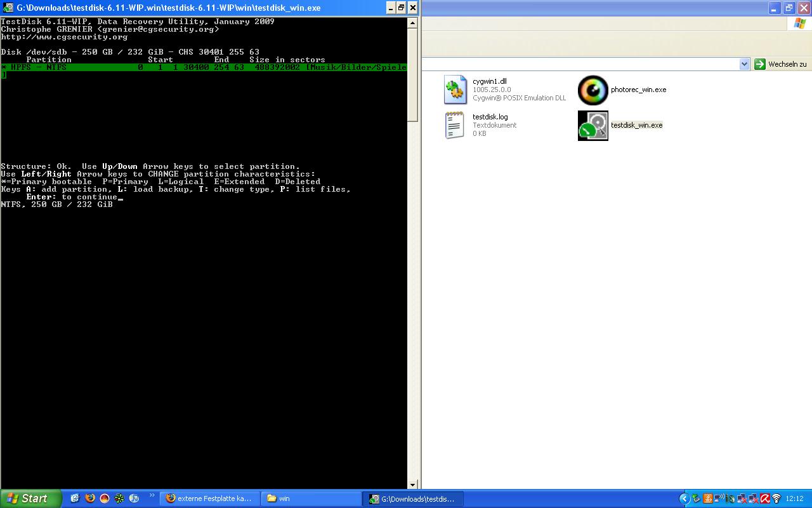812x508 pixels.
Task: Maximize the testdisk console window
Action: pyautogui.click(x=401, y=8)
